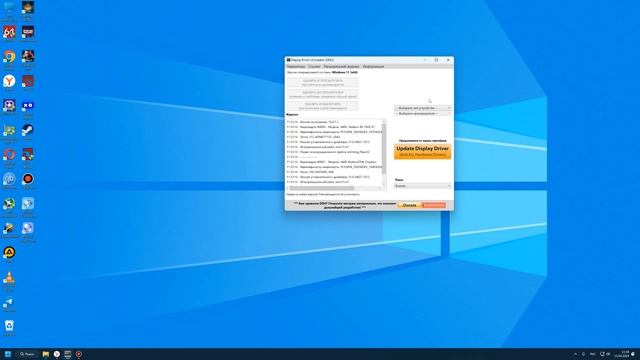Click the Donate button
The image size is (640, 360).
click(x=409, y=205)
